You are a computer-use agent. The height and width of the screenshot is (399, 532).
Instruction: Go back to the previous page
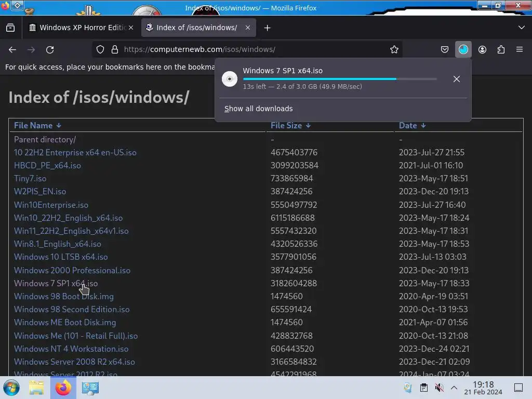pos(12,49)
